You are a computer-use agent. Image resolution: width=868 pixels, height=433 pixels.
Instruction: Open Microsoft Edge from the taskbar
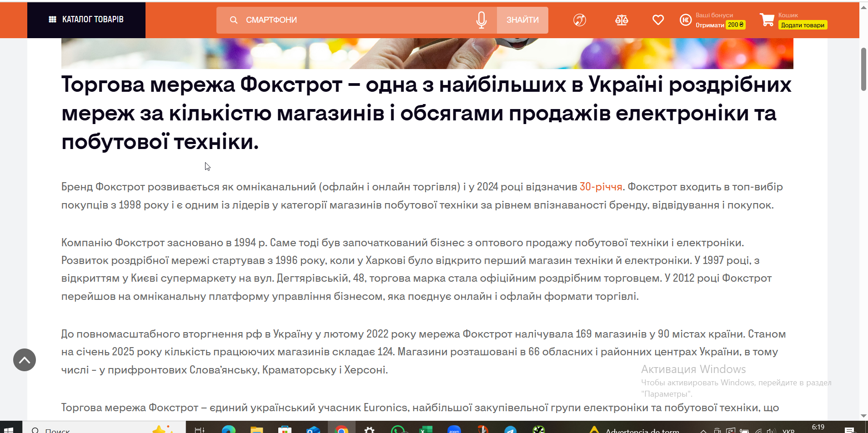pyautogui.click(x=229, y=429)
